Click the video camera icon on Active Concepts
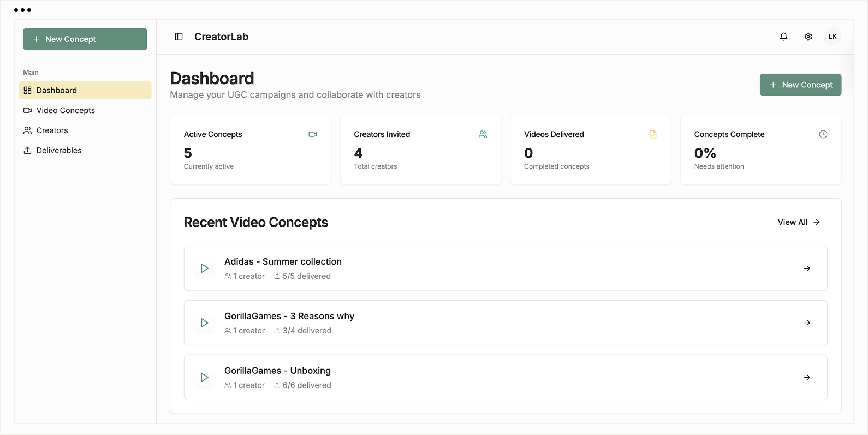Screen dimensions: 868x435 point(313,134)
